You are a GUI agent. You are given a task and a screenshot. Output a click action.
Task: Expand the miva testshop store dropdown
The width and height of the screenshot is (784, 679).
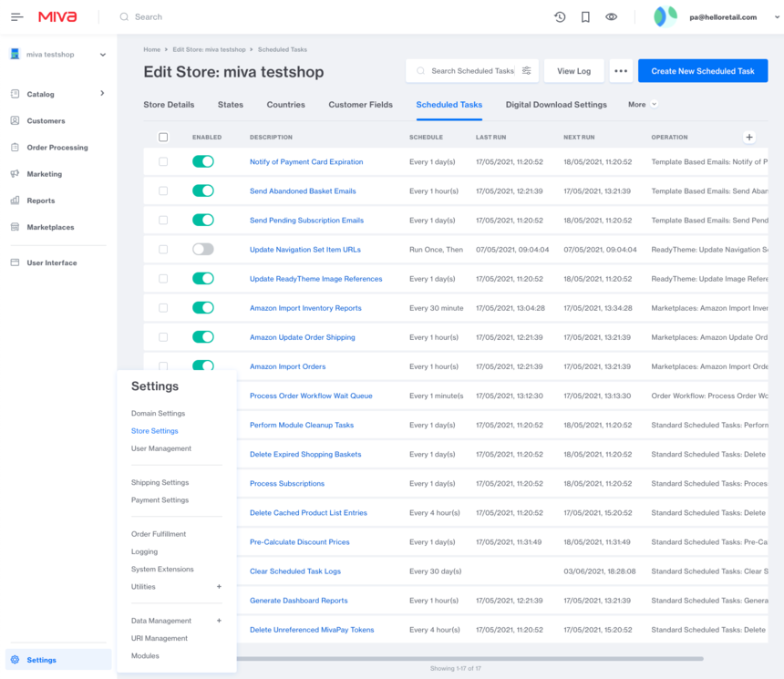(102, 55)
